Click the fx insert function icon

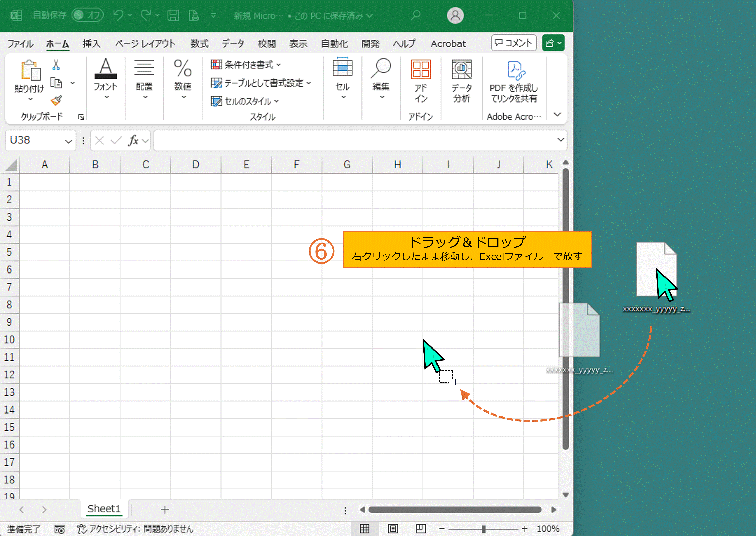tap(133, 141)
